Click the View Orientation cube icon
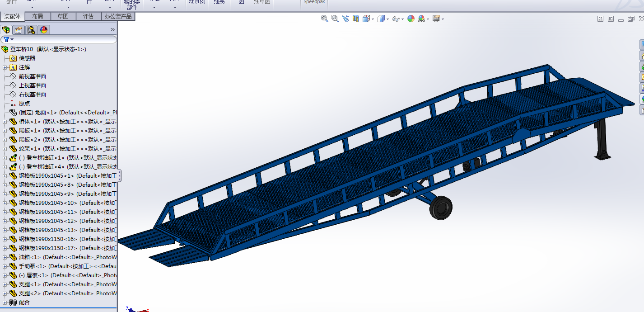The image size is (644, 312). 366,19
